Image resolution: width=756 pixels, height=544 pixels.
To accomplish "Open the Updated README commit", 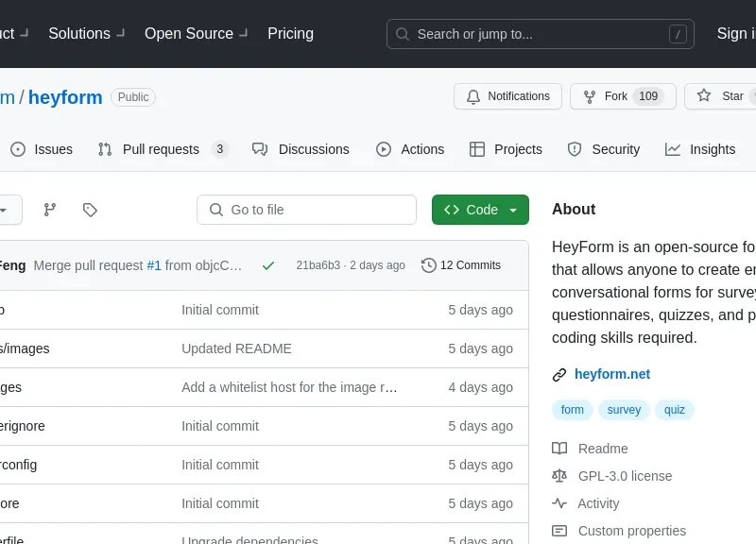I will click(x=237, y=348).
